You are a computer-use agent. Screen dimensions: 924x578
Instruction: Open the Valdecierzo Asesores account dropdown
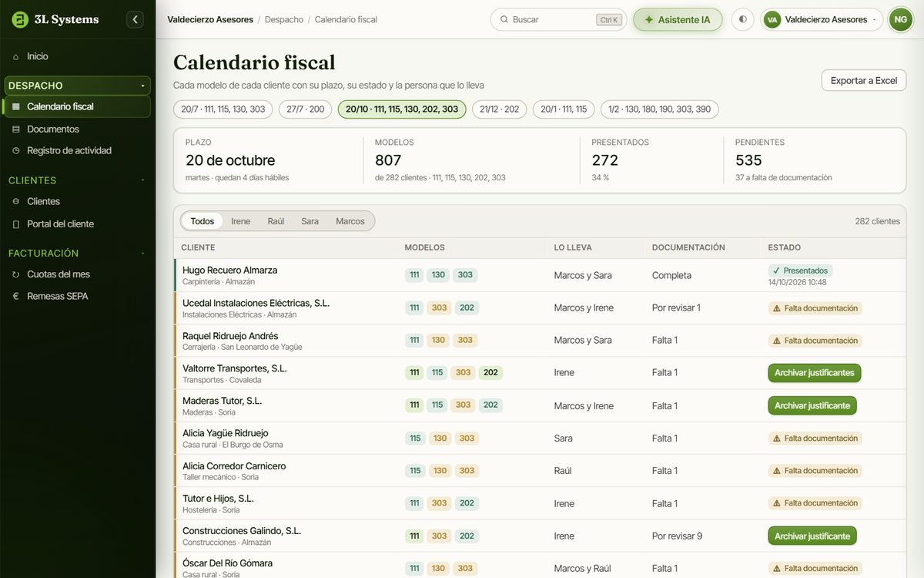click(x=822, y=19)
